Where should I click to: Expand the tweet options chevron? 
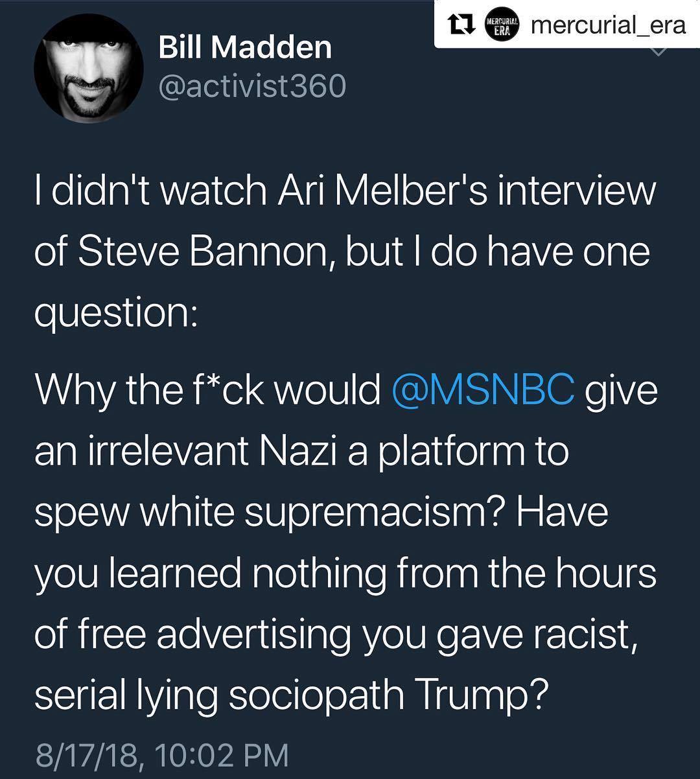659,51
